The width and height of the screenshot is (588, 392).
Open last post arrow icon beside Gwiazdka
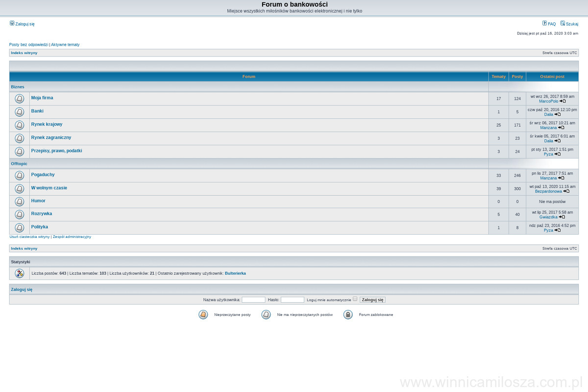(x=562, y=217)
